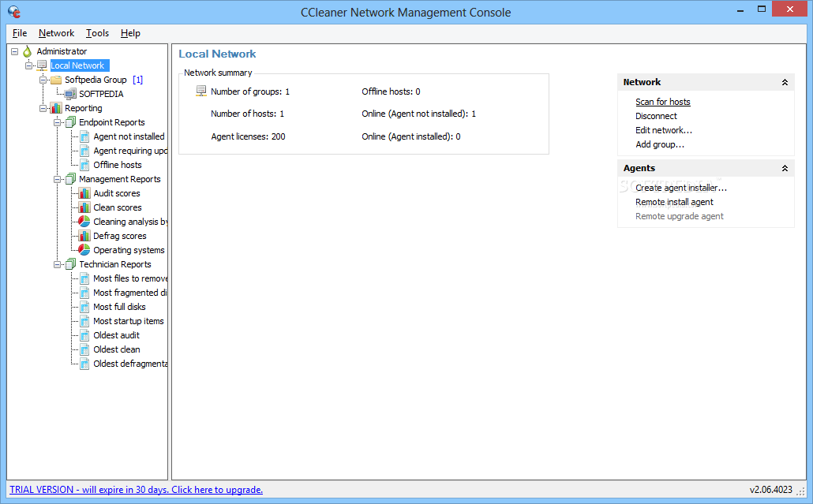Click the Oldest audit report icon

click(x=84, y=336)
